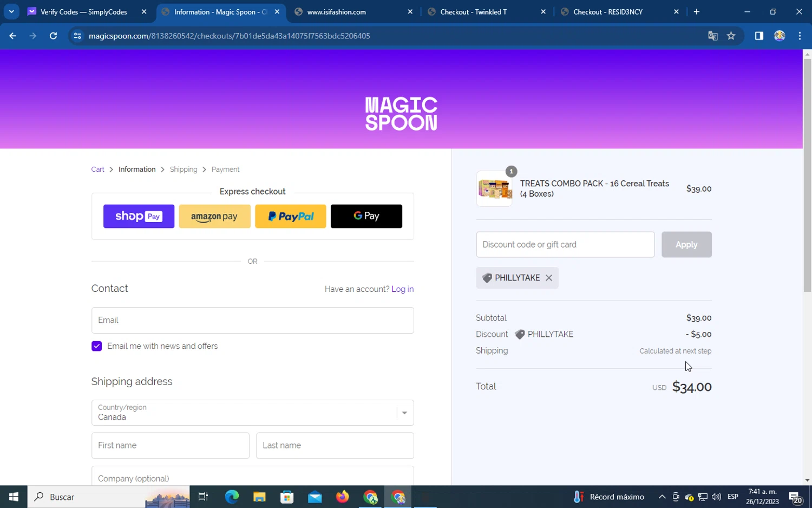Focus the Email input field
812x508 pixels.
253,320
